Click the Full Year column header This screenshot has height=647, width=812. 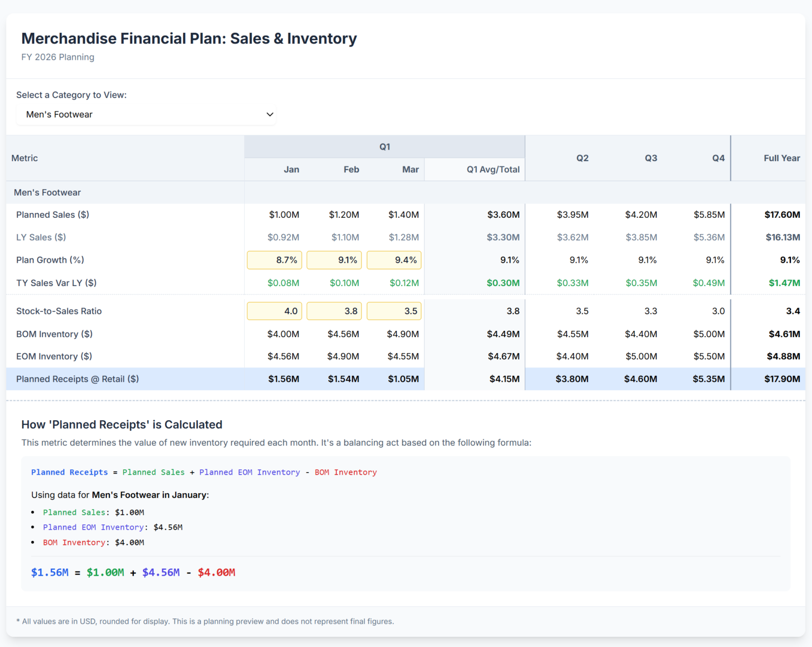pyautogui.click(x=782, y=158)
